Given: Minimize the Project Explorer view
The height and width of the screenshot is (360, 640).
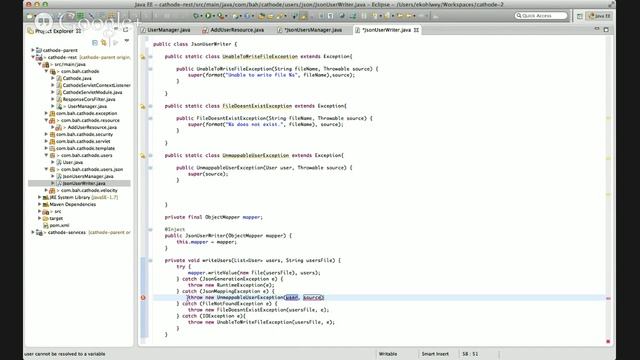Looking at the screenshot, I should pos(117,29).
